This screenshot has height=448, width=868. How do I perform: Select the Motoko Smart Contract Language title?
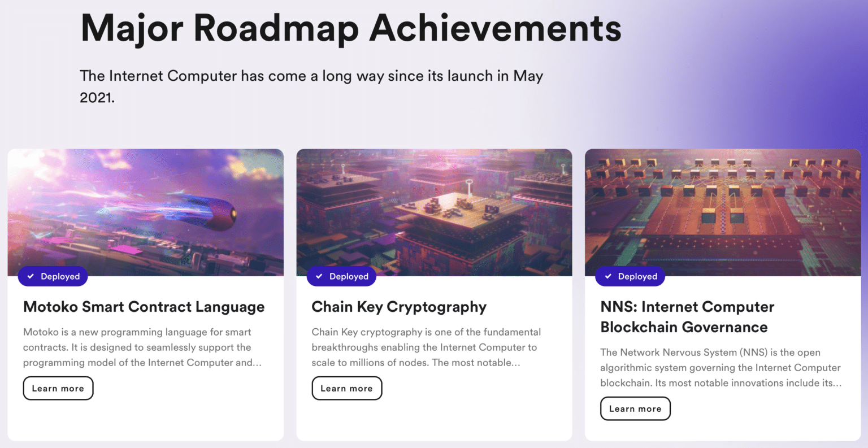click(x=144, y=307)
